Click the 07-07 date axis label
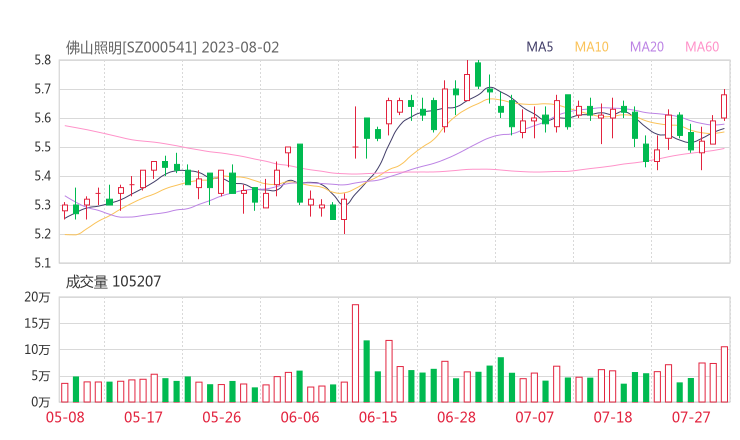740x440 pixels. tap(534, 417)
